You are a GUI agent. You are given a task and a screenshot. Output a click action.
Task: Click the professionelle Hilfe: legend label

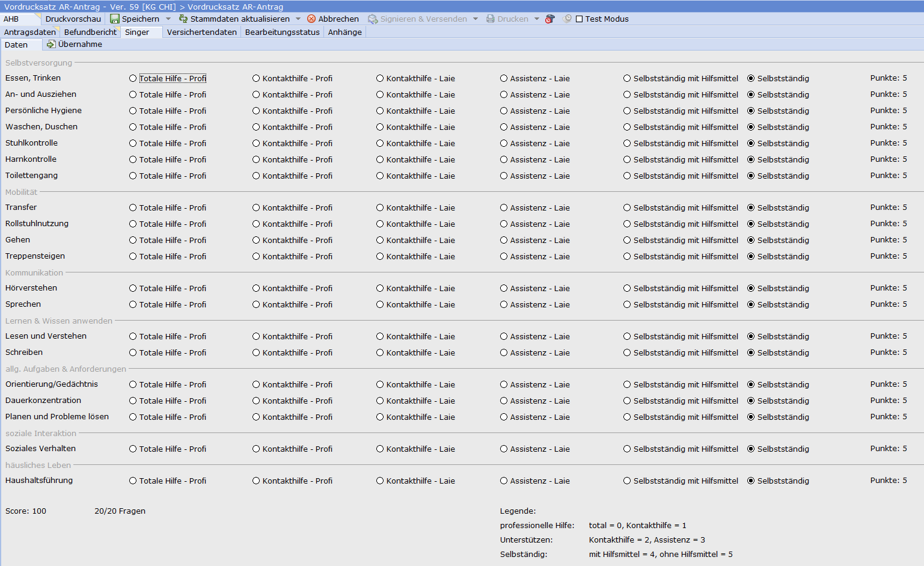pos(537,526)
